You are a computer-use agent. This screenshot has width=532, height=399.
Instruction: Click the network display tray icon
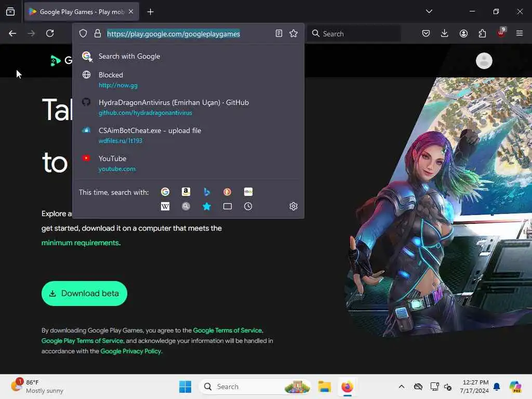[x=434, y=387]
